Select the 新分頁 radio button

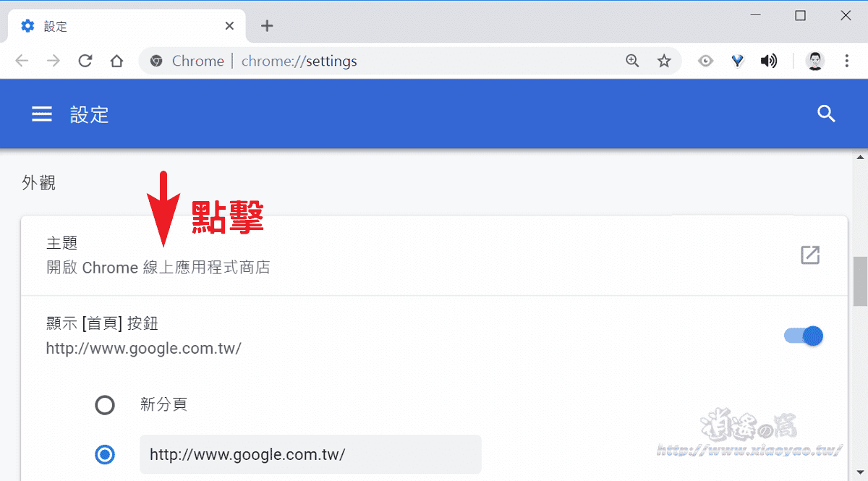pos(105,404)
